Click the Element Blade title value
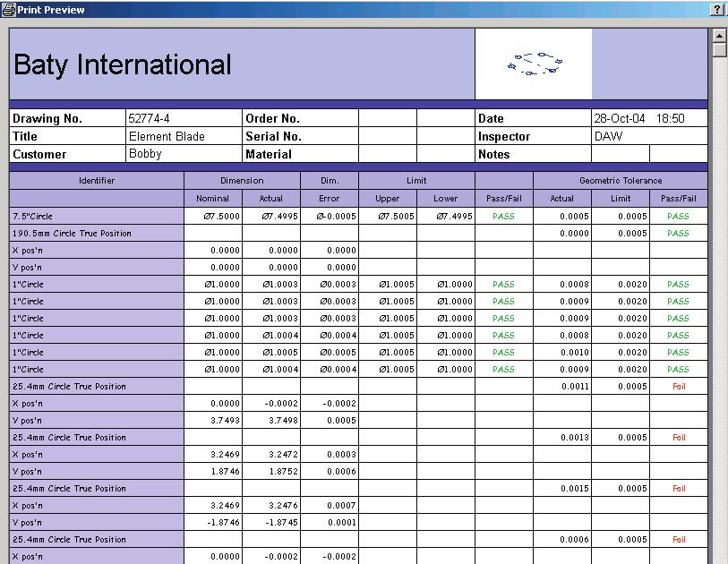 (x=167, y=136)
